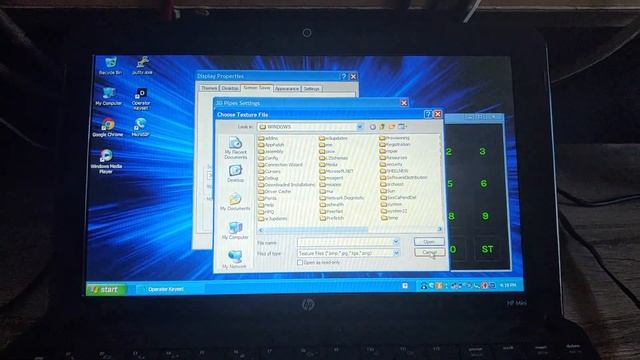Select the Prefetch folder
The image size is (640, 360).
(x=332, y=218)
